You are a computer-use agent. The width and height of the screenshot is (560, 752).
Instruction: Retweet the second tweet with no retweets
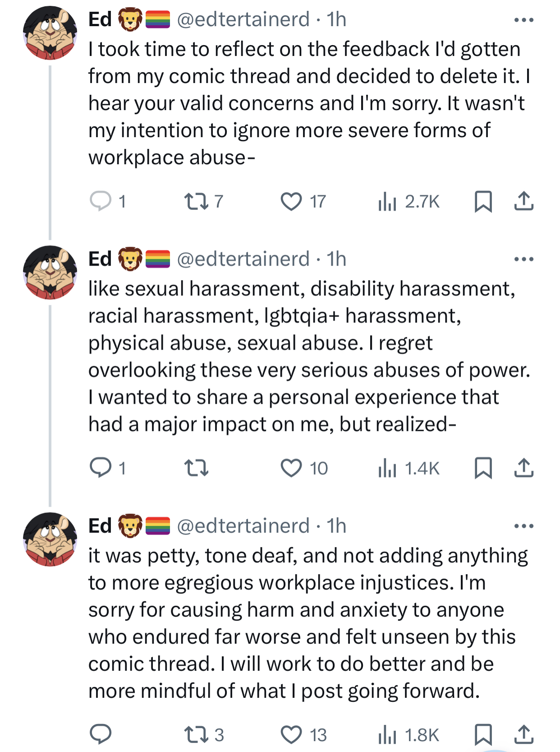click(197, 468)
